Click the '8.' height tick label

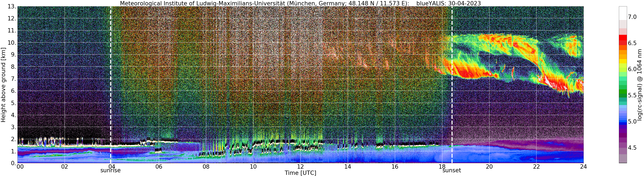point(13,67)
